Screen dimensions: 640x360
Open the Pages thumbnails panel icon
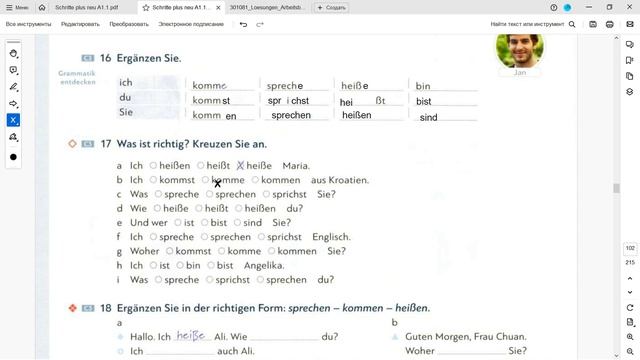(629, 76)
